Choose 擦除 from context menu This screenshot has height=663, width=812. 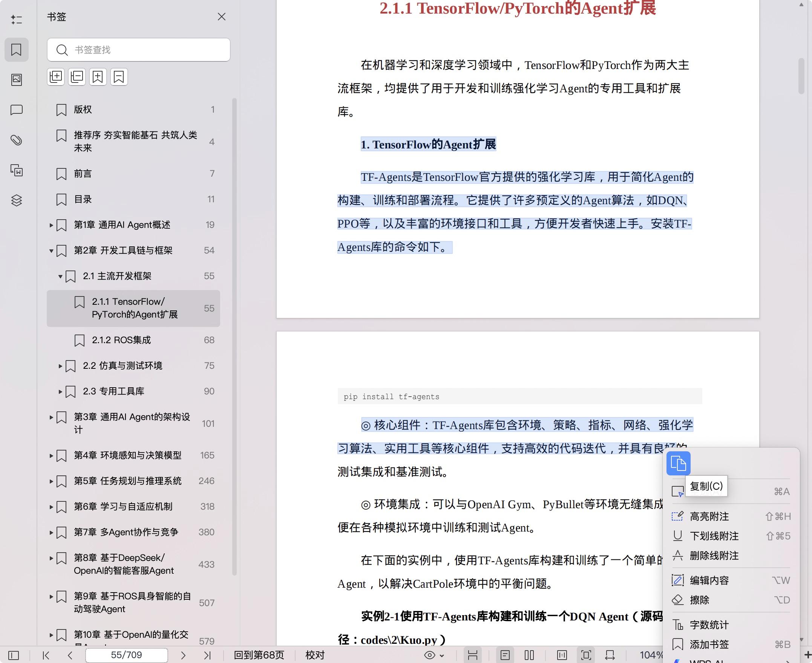coord(731,600)
